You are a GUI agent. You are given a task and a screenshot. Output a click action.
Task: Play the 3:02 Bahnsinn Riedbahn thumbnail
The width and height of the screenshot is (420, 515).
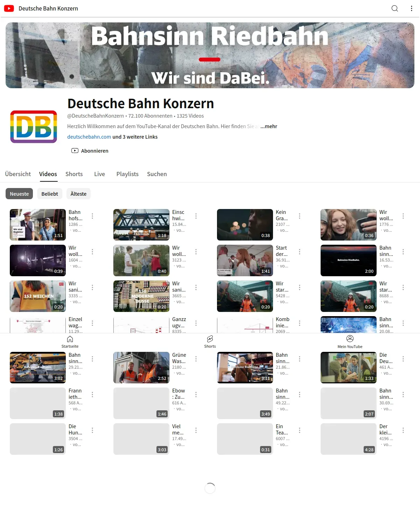click(x=38, y=368)
